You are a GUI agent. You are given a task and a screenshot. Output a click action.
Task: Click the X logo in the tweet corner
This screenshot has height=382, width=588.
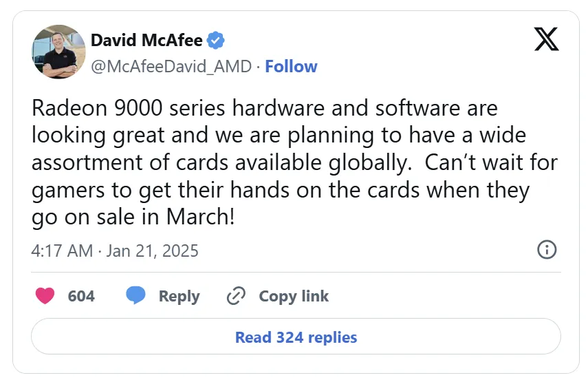tap(546, 39)
